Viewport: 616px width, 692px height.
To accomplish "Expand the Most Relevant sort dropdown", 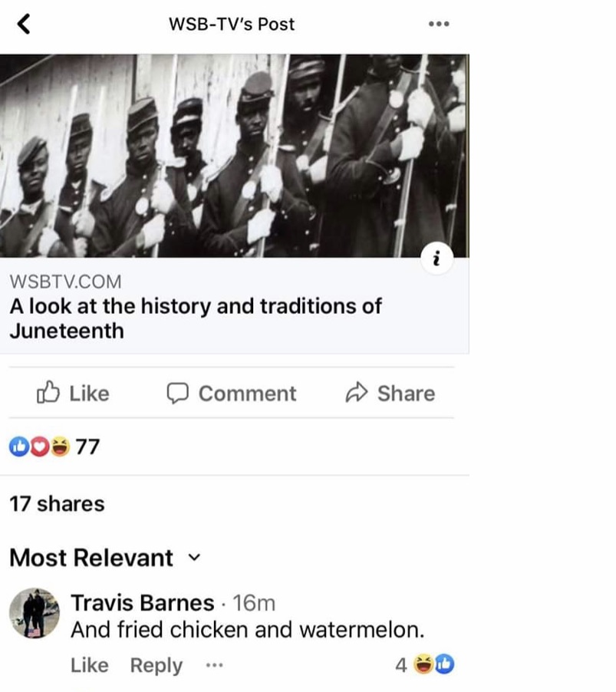I will click(104, 558).
